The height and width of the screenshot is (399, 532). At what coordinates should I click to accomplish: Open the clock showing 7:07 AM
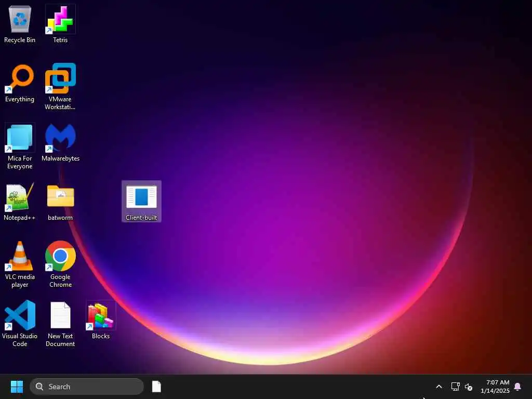[x=495, y=387]
